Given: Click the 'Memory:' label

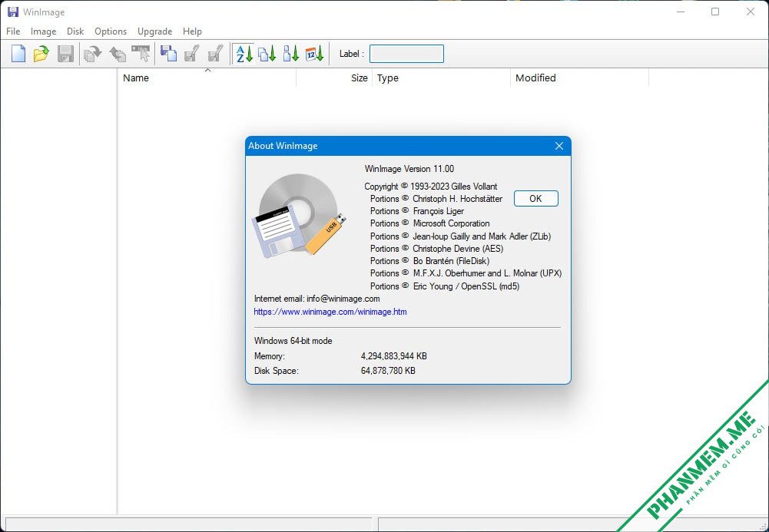Looking at the screenshot, I should point(269,356).
